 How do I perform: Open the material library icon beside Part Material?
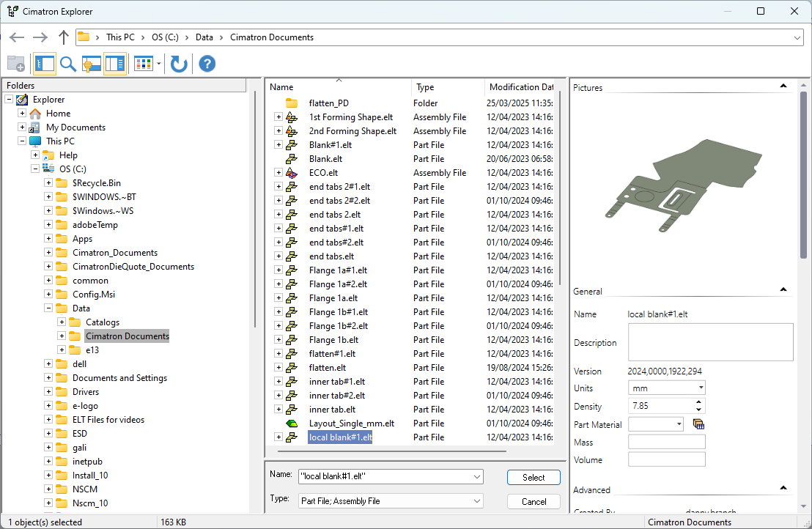(698, 424)
